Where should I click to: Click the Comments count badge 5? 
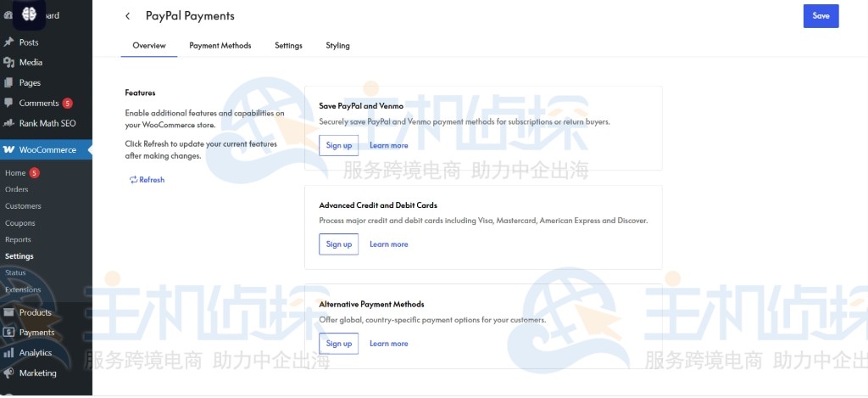[67, 103]
